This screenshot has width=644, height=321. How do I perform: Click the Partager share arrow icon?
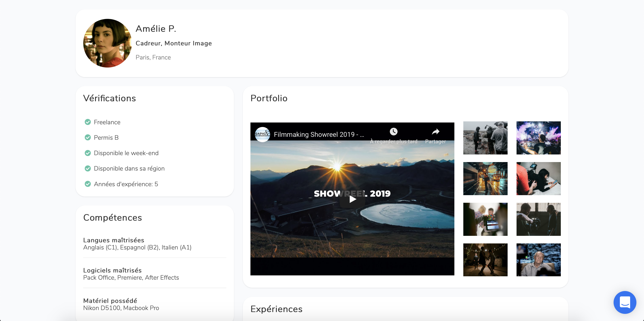(x=436, y=131)
